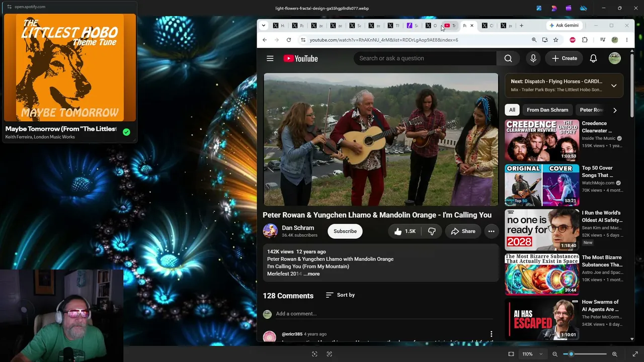Dislike the Peter Rowan video
Viewport: 644px width, 362px height.
coord(432,231)
